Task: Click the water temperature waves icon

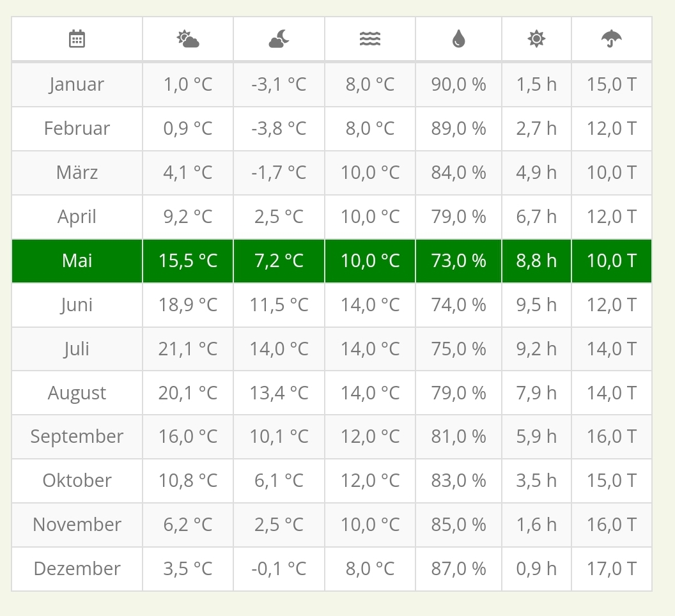Action: pyautogui.click(x=370, y=39)
